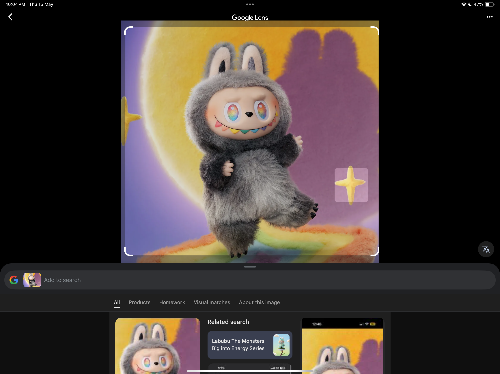Open the first Labubu result thumbnail

(158, 346)
